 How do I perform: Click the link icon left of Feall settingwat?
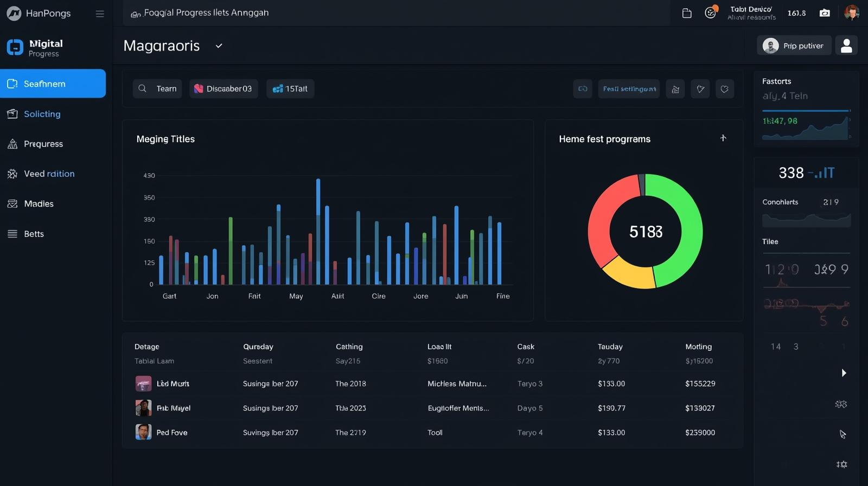tap(583, 89)
